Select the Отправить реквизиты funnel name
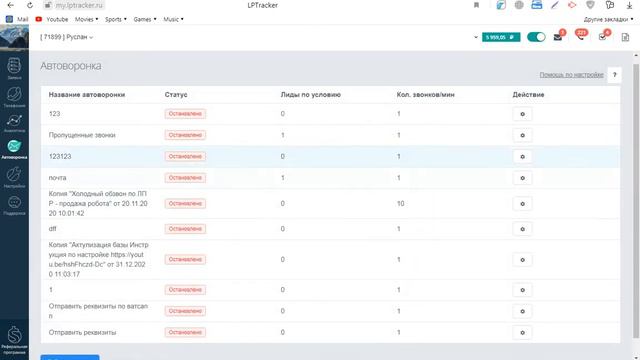640x360 pixels. pos(82,332)
